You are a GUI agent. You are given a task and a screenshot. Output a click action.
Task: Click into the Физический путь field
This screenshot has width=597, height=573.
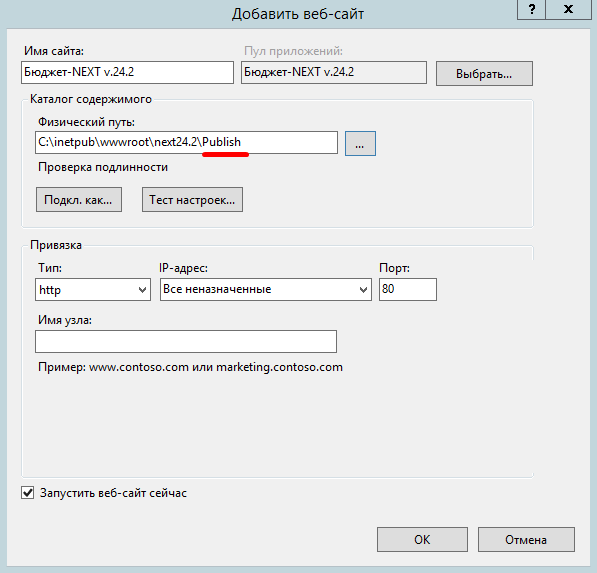(x=186, y=142)
